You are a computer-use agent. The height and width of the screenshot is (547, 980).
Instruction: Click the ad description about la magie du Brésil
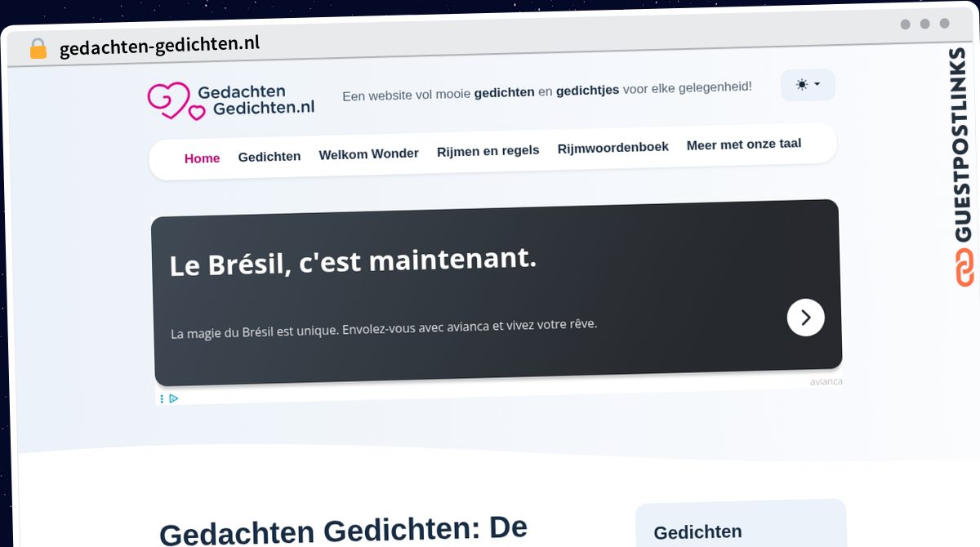pos(384,328)
